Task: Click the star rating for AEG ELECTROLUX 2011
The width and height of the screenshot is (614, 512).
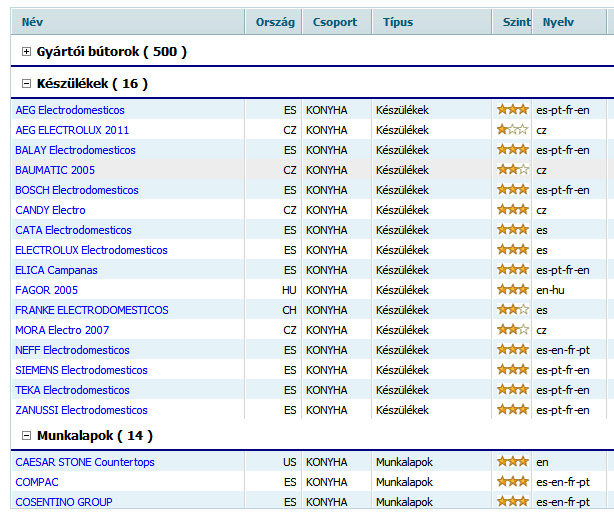Action: coord(513,129)
